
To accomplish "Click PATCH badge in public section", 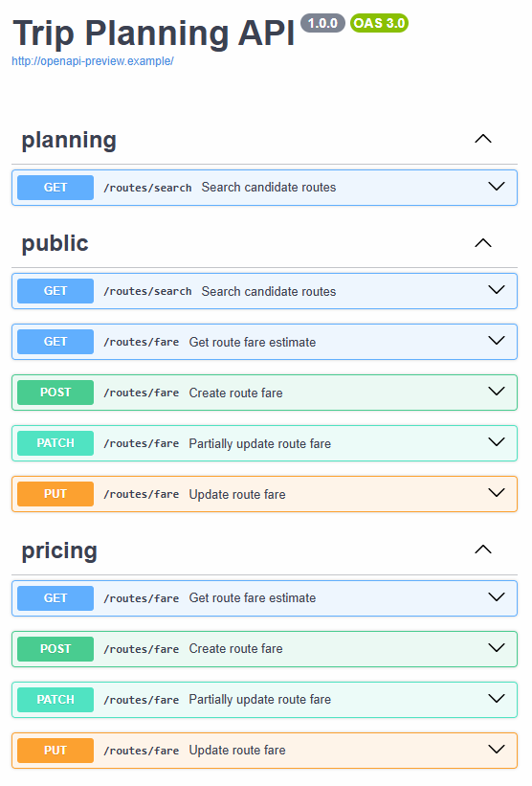I will 55,443.
